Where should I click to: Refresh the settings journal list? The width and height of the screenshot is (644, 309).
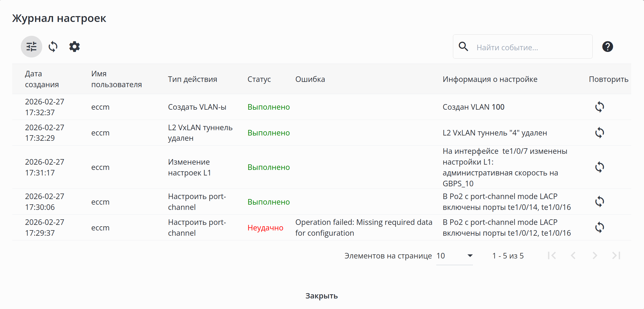click(x=53, y=47)
